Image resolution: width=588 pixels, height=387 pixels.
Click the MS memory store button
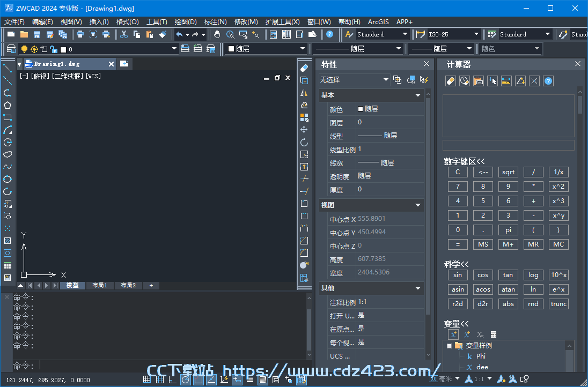pyautogui.click(x=483, y=244)
